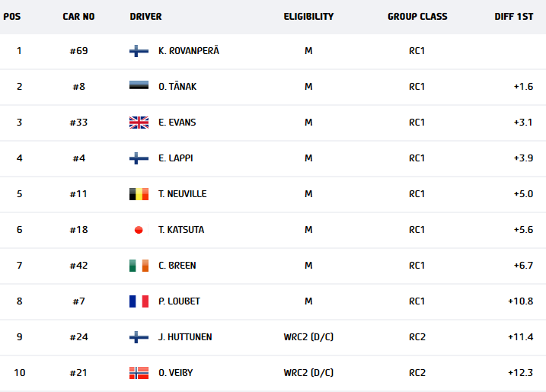The height and width of the screenshot is (392, 546).
Task: Open driver K. Rovanperä's name
Action: pos(188,51)
